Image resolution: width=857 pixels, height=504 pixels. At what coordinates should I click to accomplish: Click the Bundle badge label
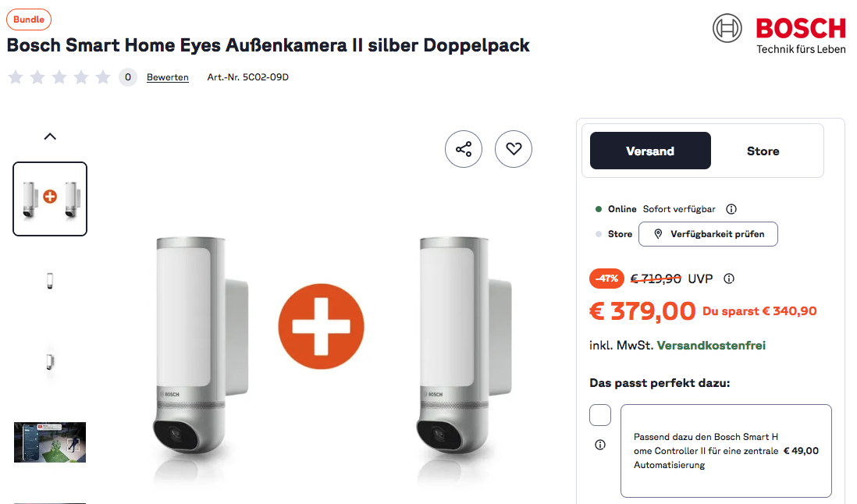click(29, 20)
